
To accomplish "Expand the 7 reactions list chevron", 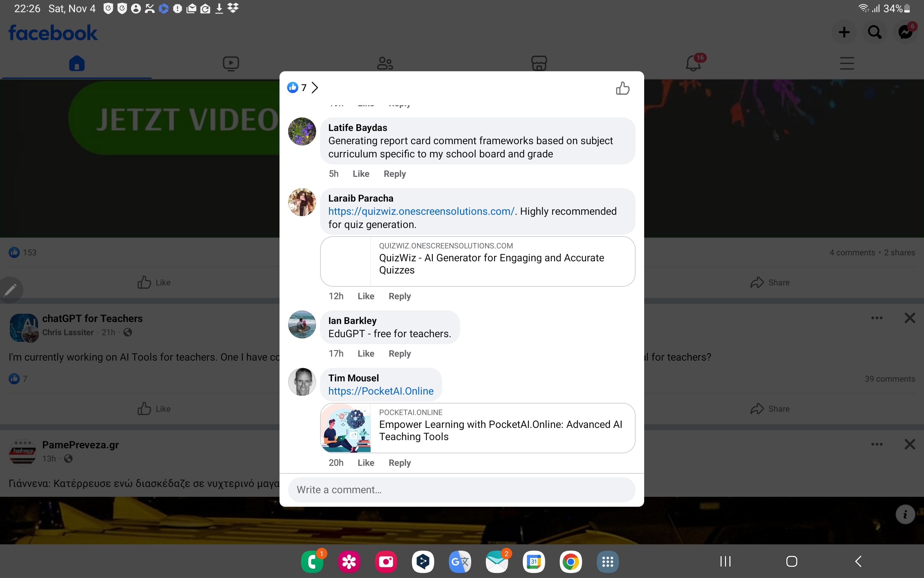I will 314,87.
